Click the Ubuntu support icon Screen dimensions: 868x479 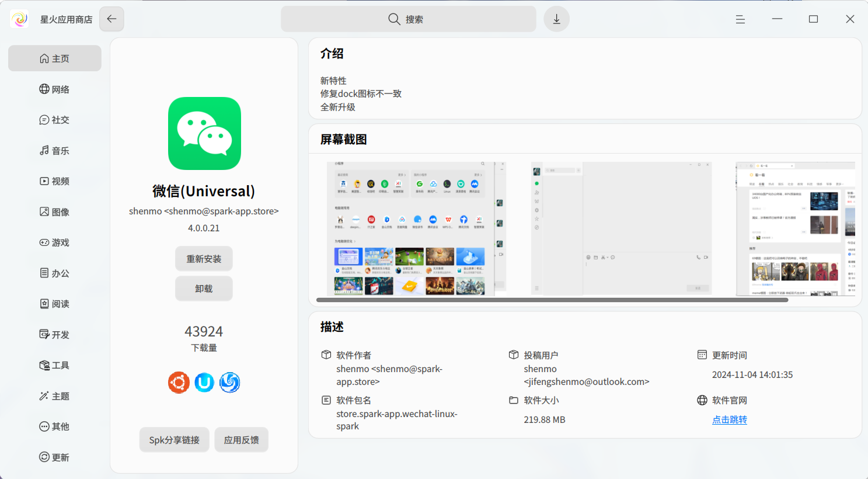pyautogui.click(x=179, y=383)
